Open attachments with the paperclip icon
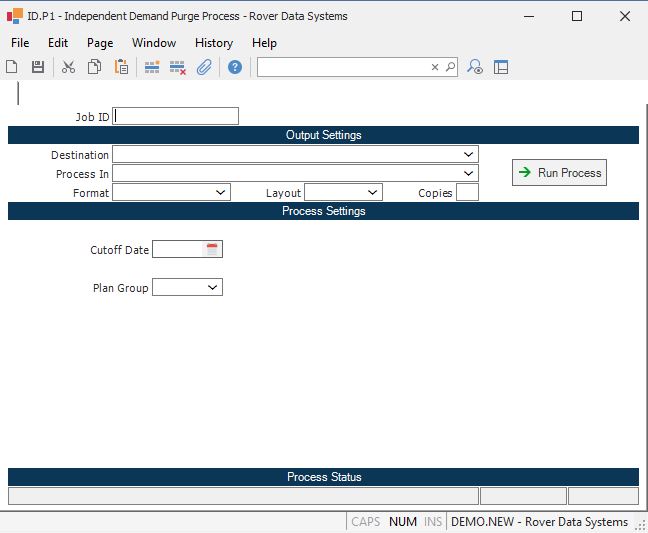This screenshot has height=533, width=648. pyautogui.click(x=204, y=67)
